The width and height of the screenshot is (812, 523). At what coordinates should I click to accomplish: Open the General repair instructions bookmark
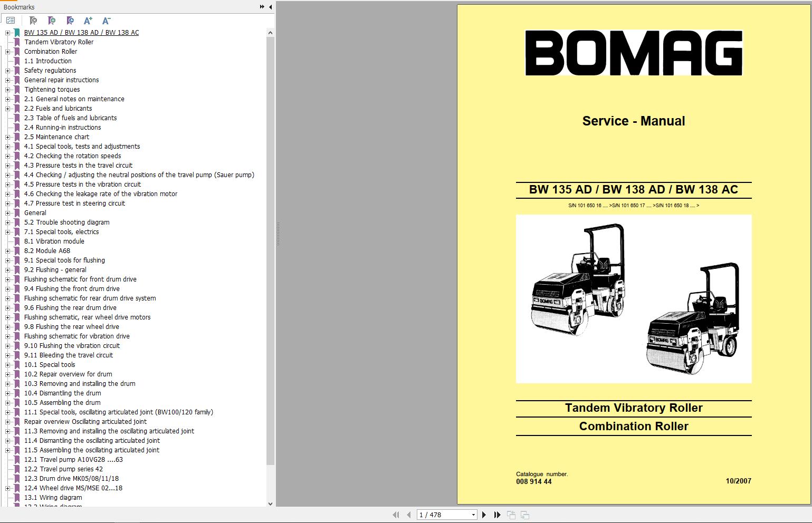[x=61, y=80]
